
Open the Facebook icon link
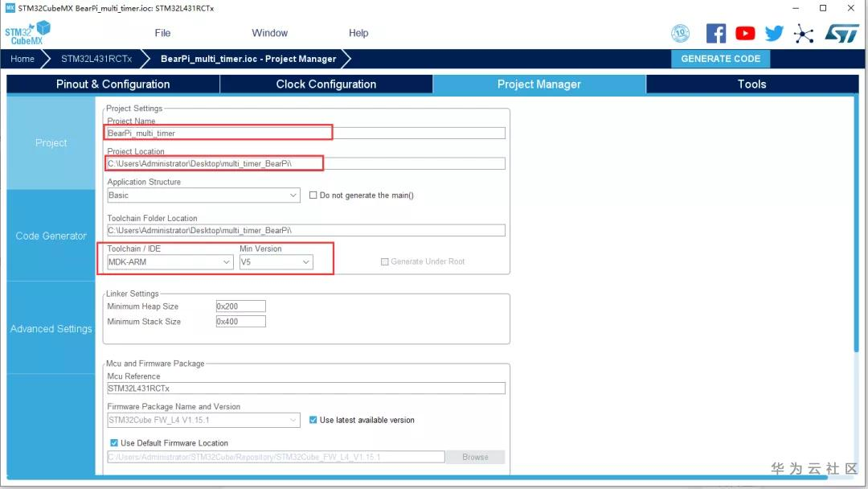click(x=716, y=34)
